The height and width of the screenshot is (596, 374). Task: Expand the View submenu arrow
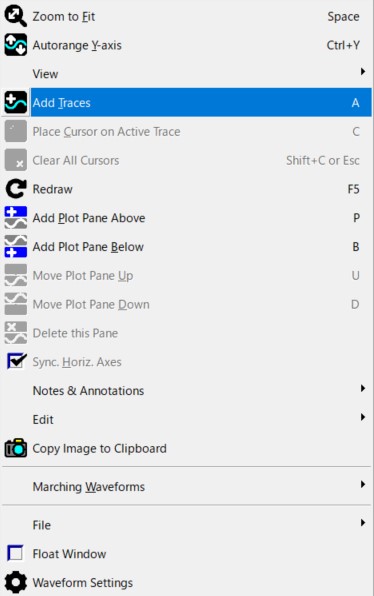pos(363,71)
